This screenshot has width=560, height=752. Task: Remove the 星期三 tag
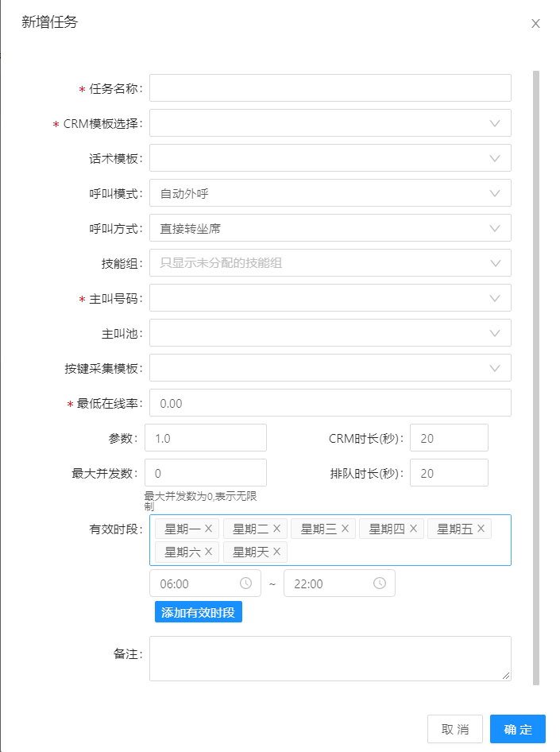point(345,529)
